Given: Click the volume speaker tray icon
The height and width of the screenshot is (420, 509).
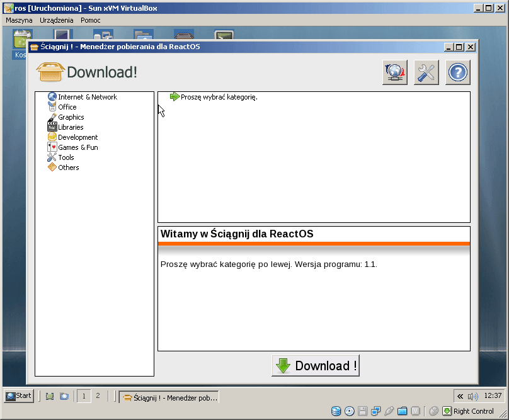Looking at the screenshot, I should click(x=472, y=396).
